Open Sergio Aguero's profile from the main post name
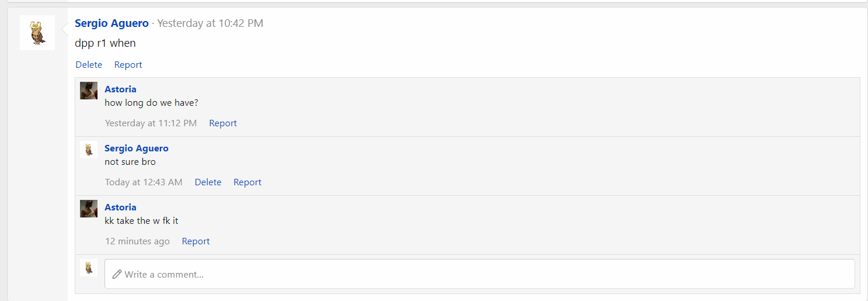 [x=111, y=23]
